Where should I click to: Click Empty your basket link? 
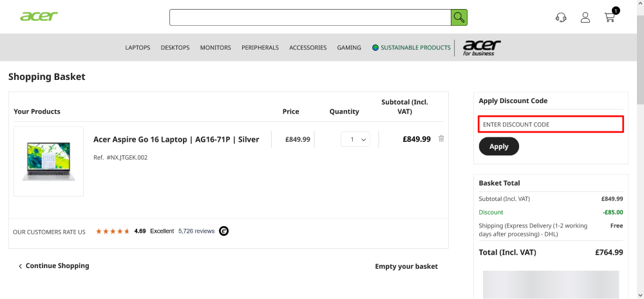(x=406, y=266)
